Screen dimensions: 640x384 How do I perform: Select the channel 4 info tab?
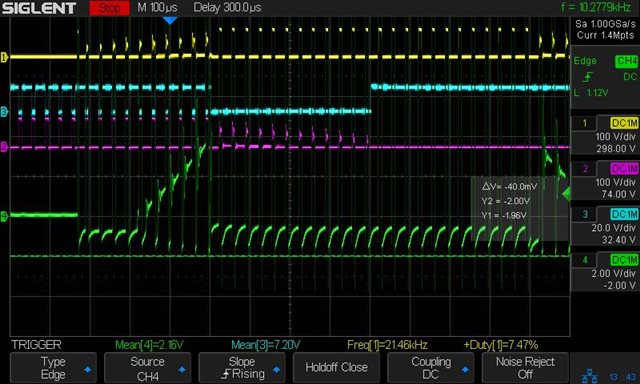[x=585, y=260]
